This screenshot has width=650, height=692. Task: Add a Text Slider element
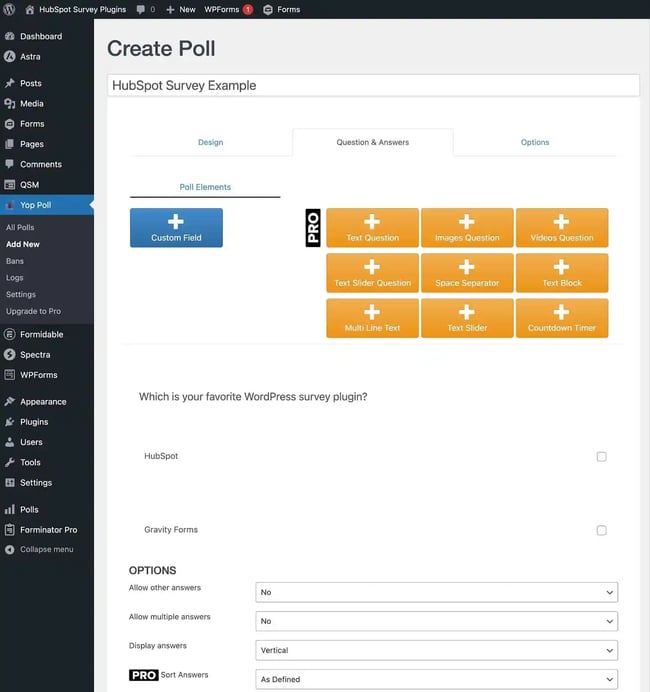point(467,318)
